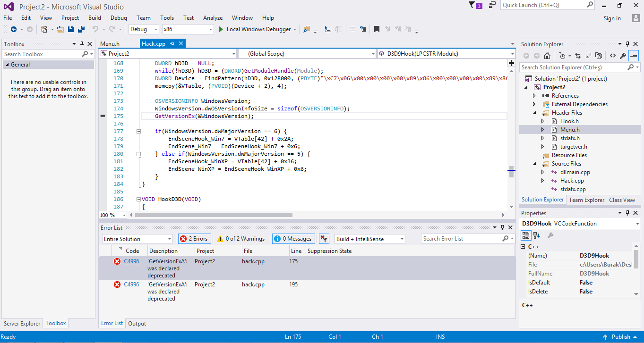Click the editor horizontal scrollbar thumb
644x343 pixels.
pos(214,215)
